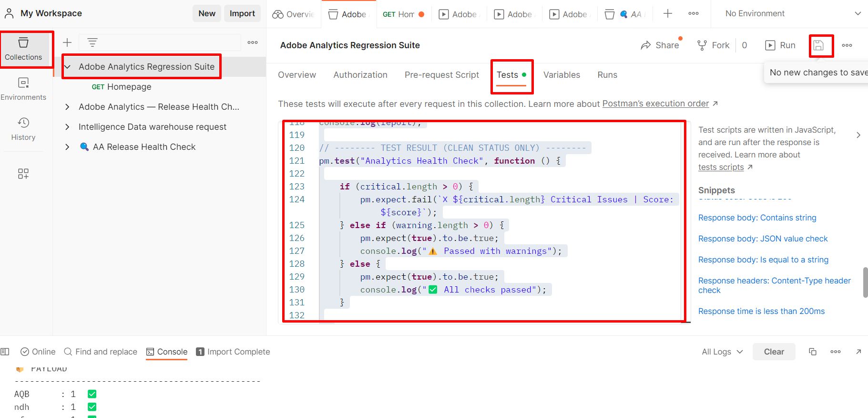
Task: Open the console three-dot options menu
Action: pyautogui.click(x=836, y=352)
